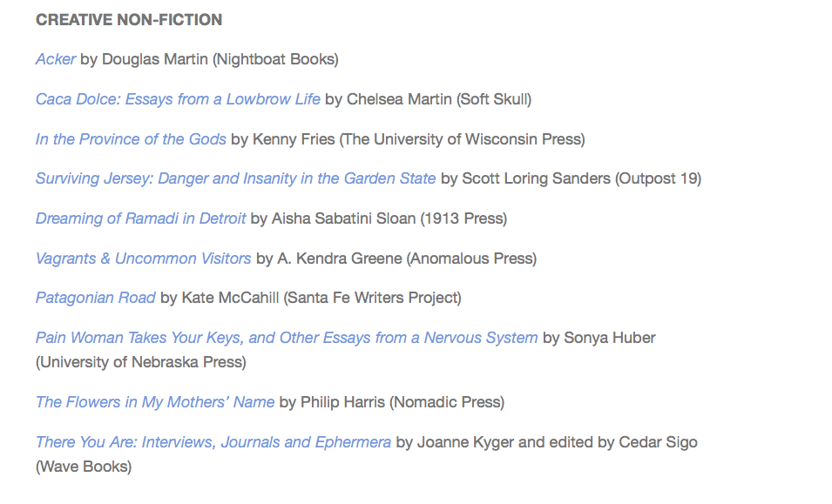Click the (Wave Books) publisher text
The width and height of the screenshot is (832, 504).
click(x=84, y=467)
